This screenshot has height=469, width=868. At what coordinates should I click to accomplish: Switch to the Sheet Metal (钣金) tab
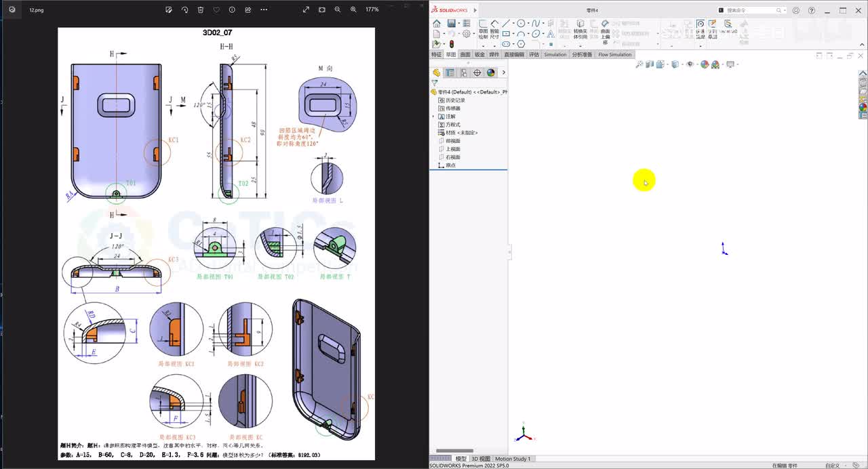479,54
